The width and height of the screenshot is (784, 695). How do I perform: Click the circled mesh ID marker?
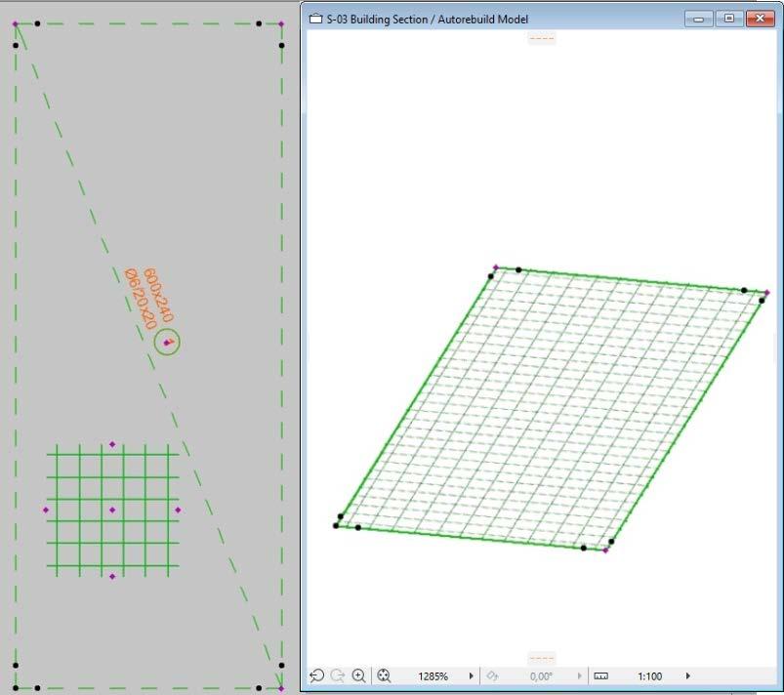[x=167, y=343]
